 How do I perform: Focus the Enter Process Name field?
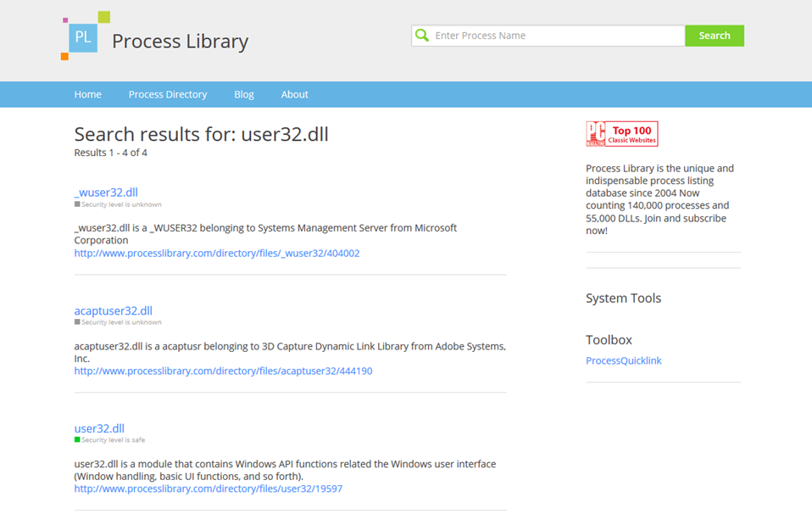(x=548, y=36)
